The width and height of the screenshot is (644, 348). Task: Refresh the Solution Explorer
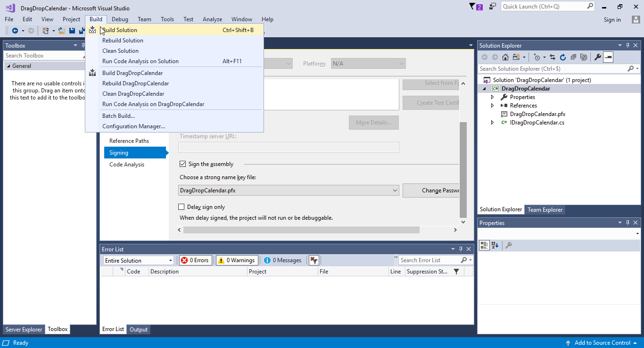click(x=563, y=57)
